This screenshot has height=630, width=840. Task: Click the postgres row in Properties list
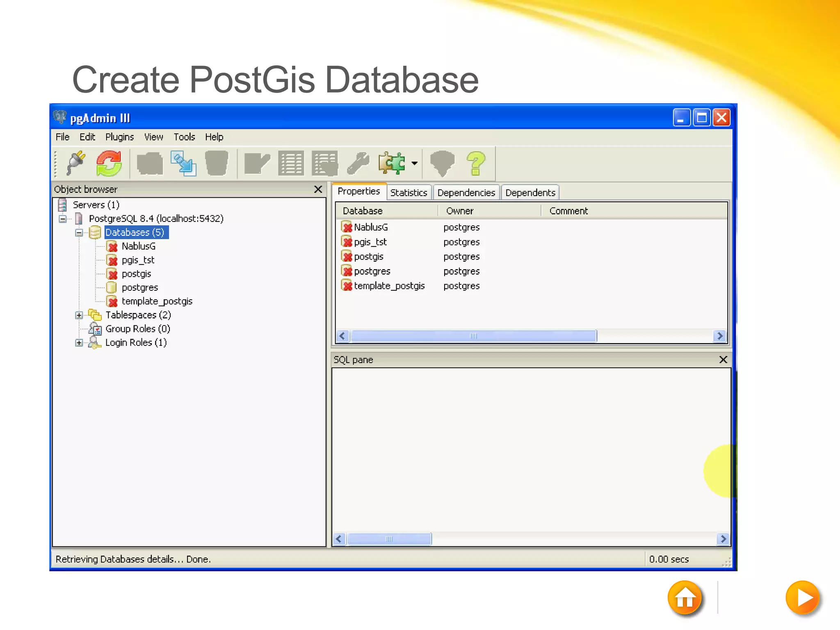pyautogui.click(x=531, y=272)
